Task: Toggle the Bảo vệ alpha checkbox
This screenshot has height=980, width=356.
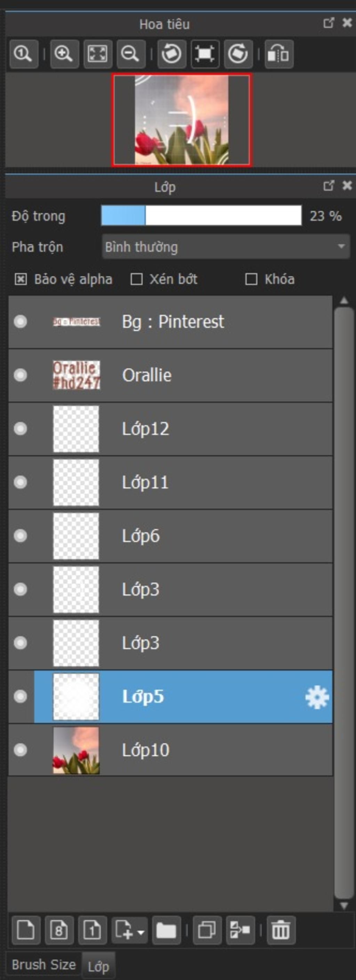Action: (21, 279)
